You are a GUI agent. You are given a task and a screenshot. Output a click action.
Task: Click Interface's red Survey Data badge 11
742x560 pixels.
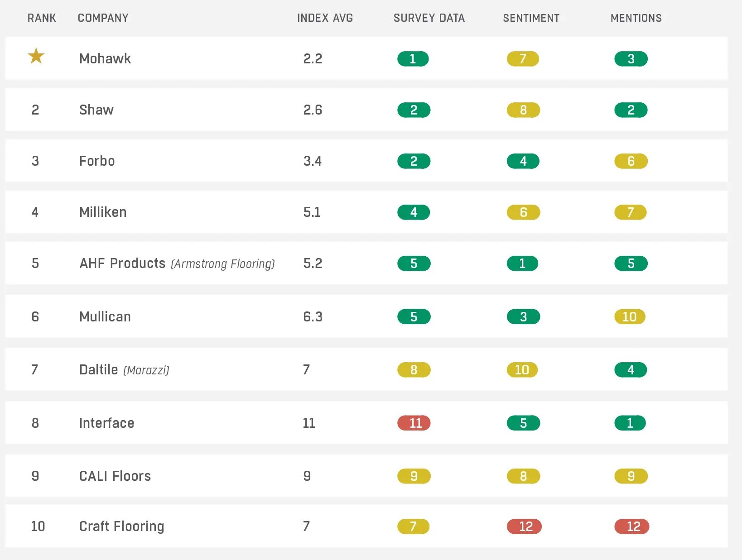pos(414,423)
